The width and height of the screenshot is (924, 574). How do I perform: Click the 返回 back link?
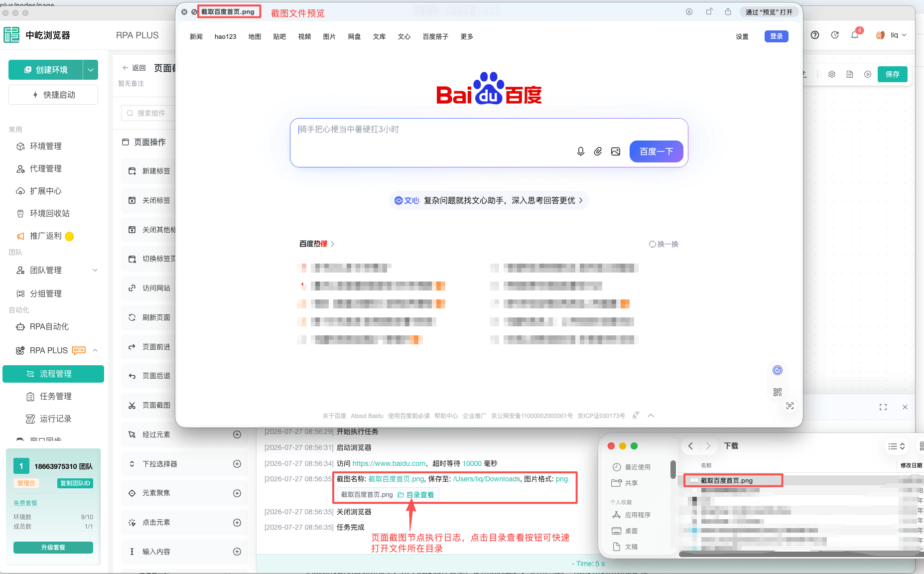[x=134, y=68]
